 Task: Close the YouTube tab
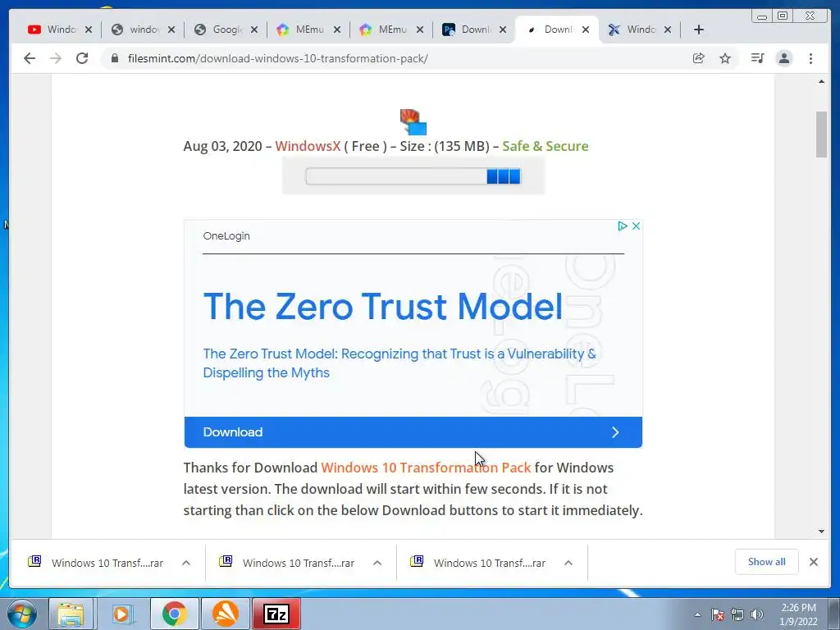tap(89, 30)
